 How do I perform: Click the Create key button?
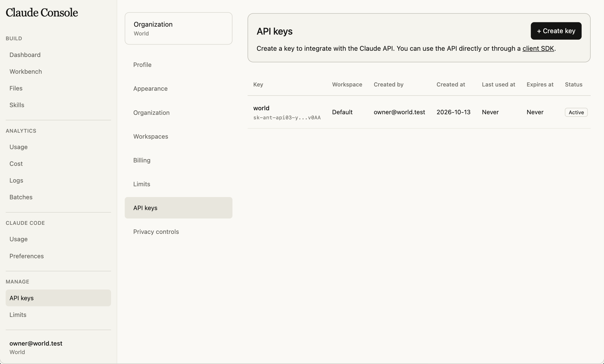click(556, 31)
